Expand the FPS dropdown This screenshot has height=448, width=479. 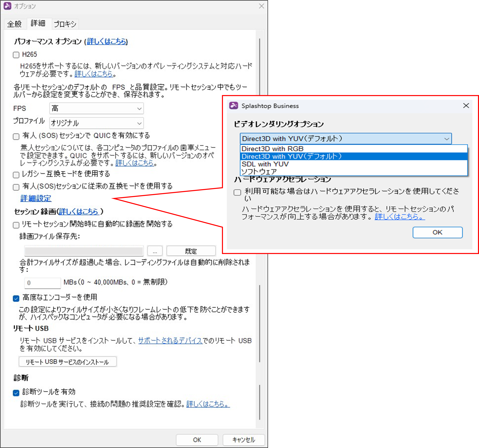pos(96,108)
